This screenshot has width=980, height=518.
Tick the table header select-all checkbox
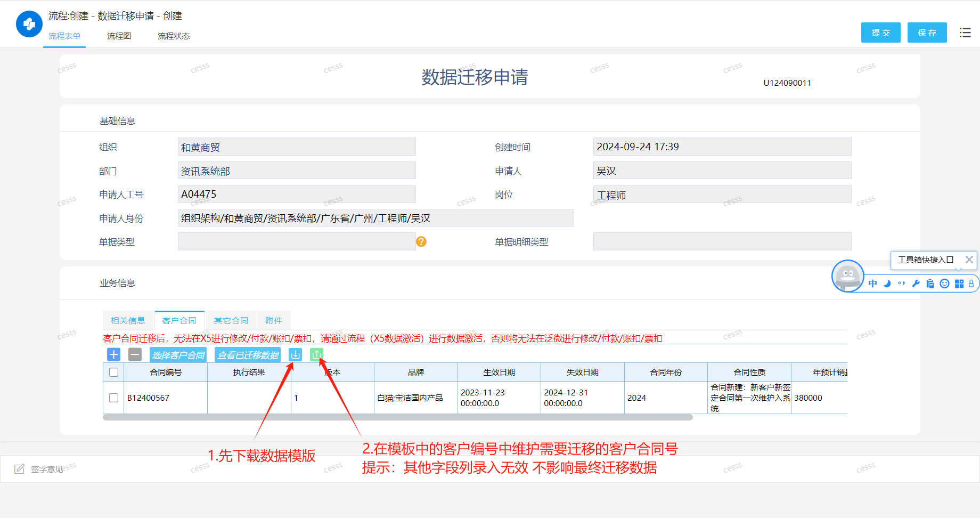click(113, 372)
